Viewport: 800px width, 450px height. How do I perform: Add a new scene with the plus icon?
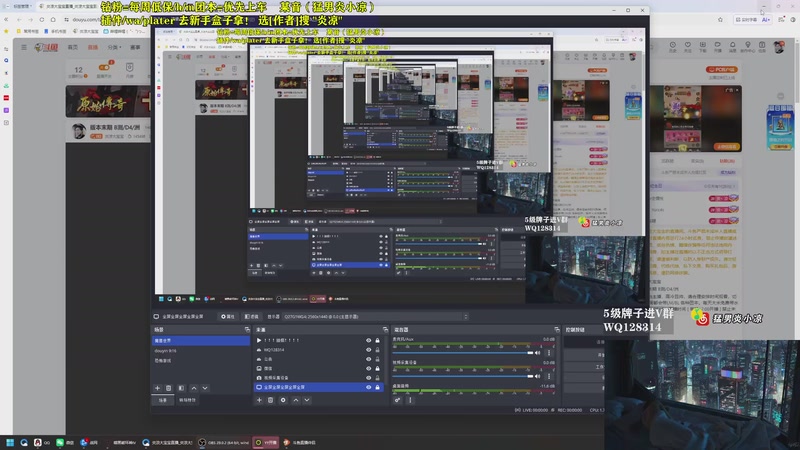pos(157,388)
